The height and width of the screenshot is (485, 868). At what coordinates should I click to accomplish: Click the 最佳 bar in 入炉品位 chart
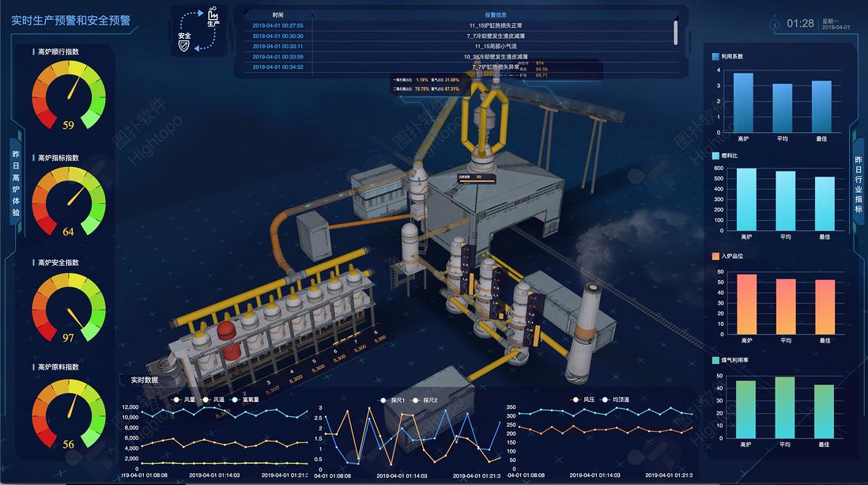(825, 307)
